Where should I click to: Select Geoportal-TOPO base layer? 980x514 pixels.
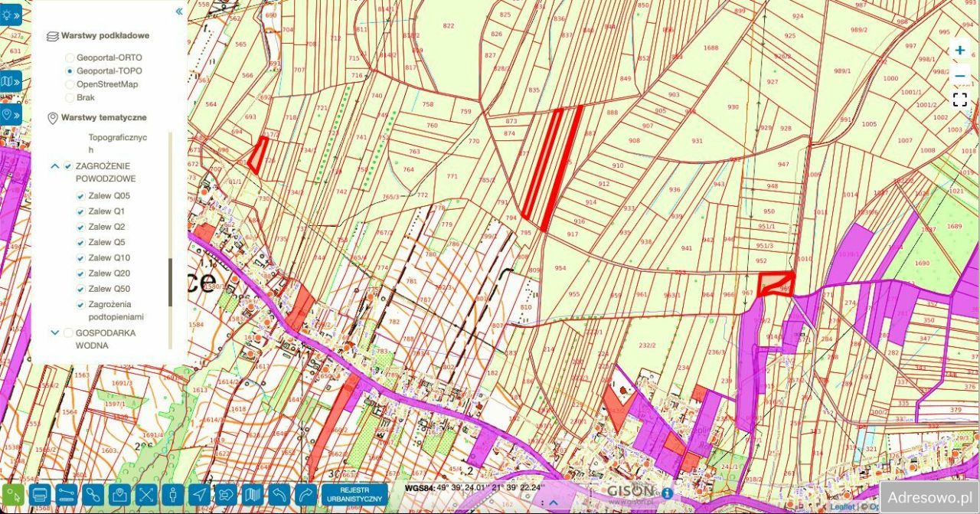[70, 71]
